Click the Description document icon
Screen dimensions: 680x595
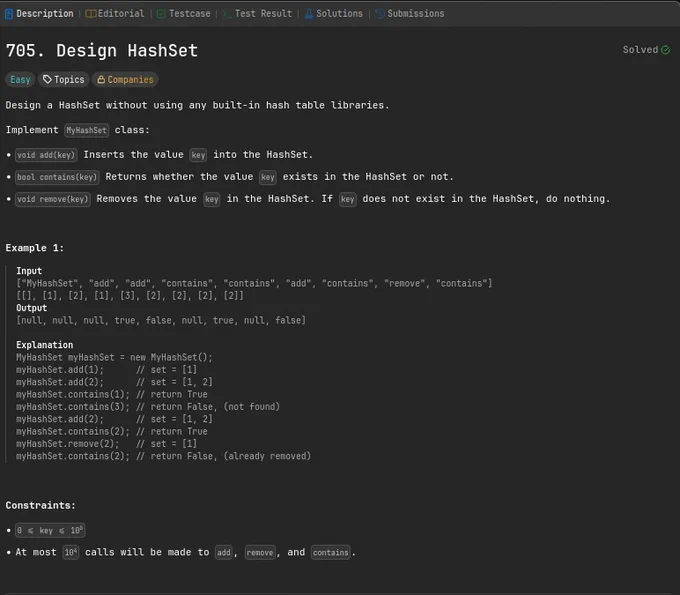9,14
